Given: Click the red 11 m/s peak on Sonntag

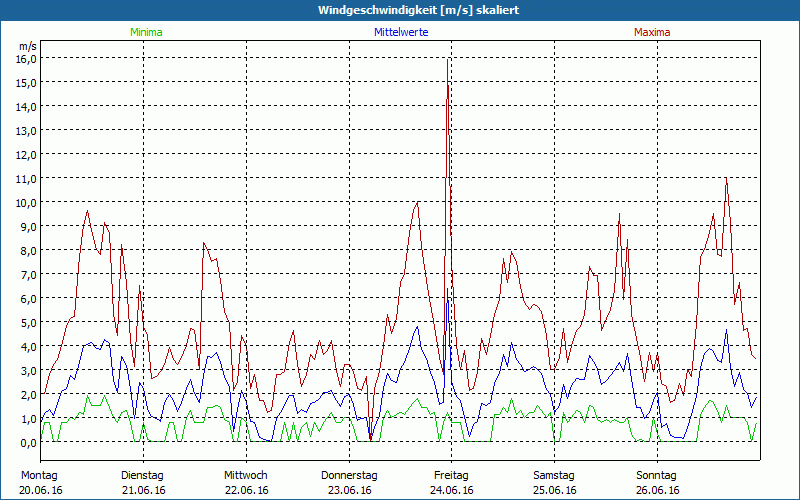Looking at the screenshot, I should [x=726, y=179].
